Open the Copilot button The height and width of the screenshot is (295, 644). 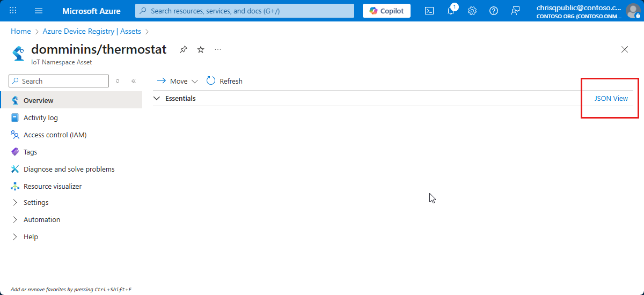point(386,11)
